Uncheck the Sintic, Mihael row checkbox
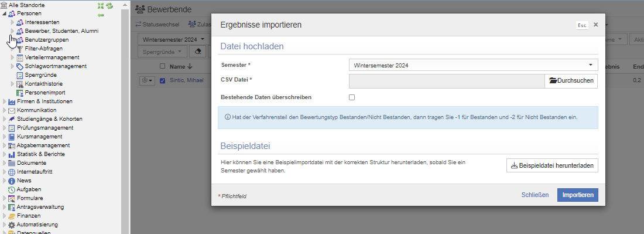 pyautogui.click(x=163, y=80)
